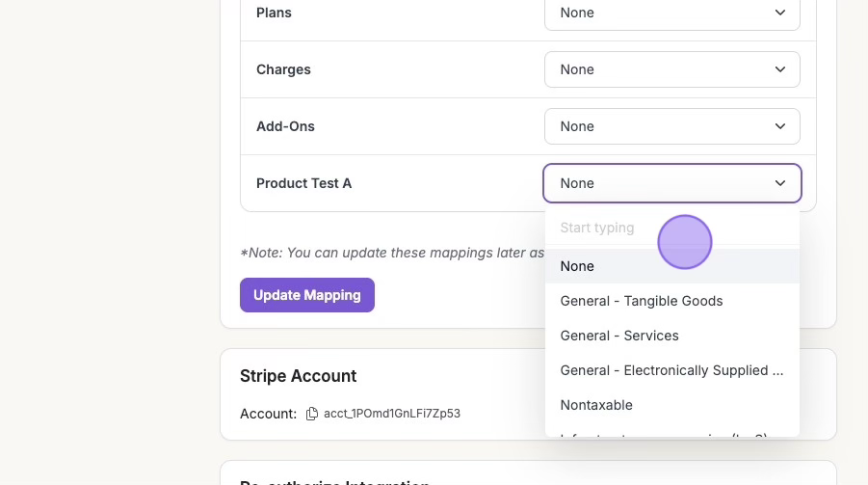Viewport: 868px width, 485px height.
Task: Click the chevron arrow in the Charges field
Action: tap(780, 69)
